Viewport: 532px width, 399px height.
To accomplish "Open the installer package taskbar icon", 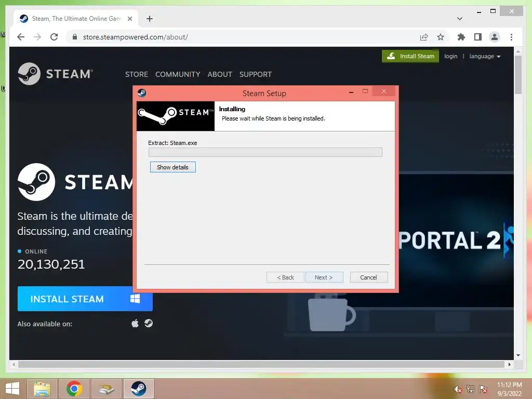I will click(x=106, y=389).
